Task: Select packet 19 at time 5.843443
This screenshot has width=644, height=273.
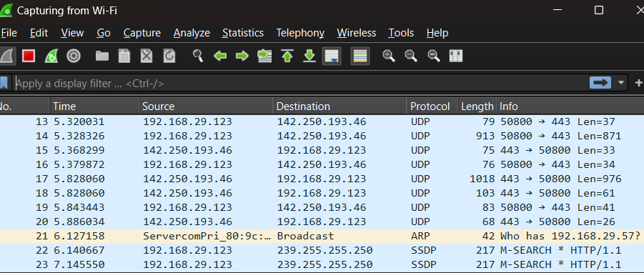Action: click(x=322, y=207)
